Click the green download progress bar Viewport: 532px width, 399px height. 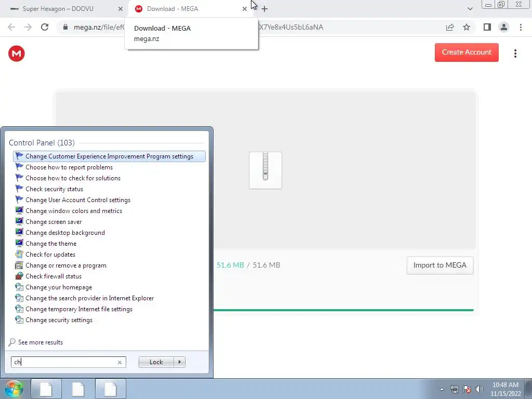coord(343,310)
